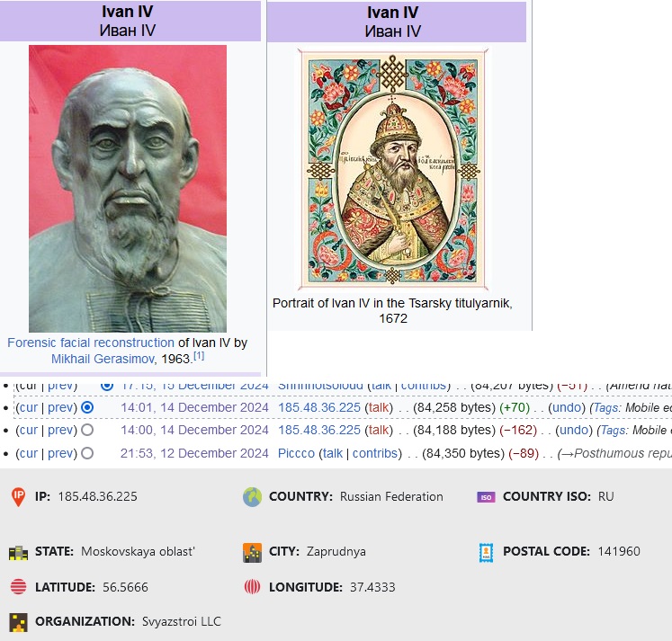672x641 pixels.
Task: Click the caption Portrait of Ivan IV in the Tsarsky titulyarnik
Action: 392,310
